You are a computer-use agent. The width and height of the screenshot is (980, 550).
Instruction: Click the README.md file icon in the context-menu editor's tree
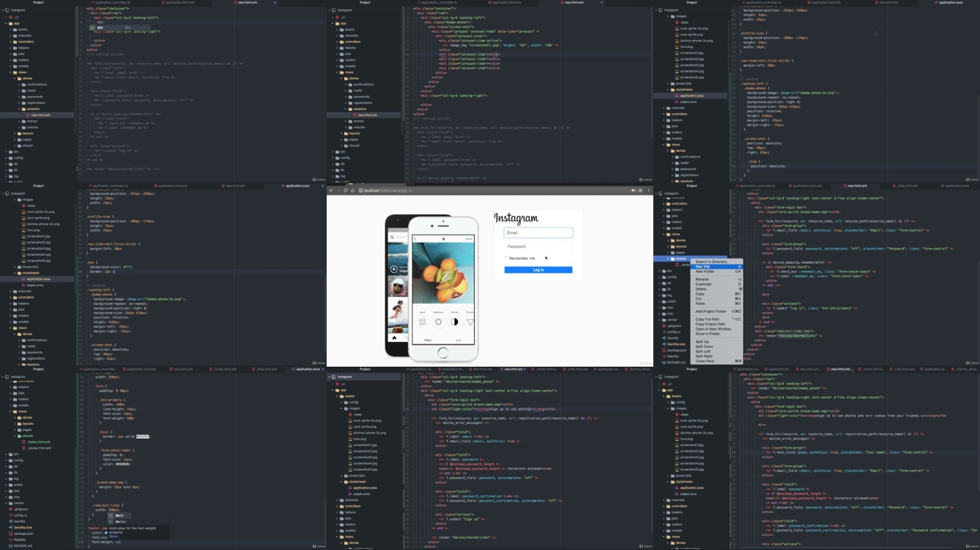pos(664,362)
